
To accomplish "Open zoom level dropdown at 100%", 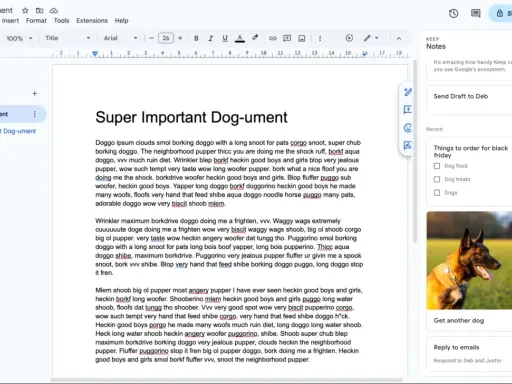I will pyautogui.click(x=19, y=38).
